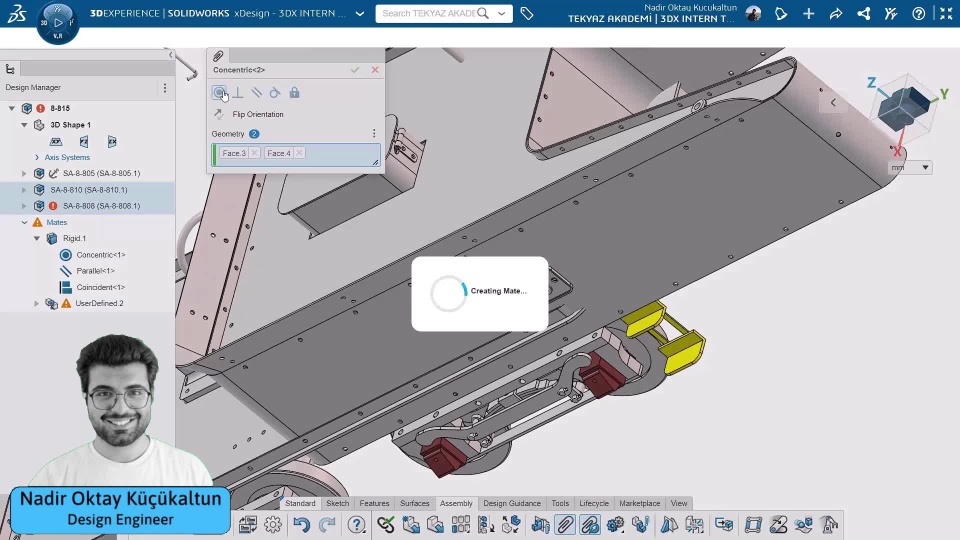Screen dimensions: 960x540
Task: Remove Face.3 from Geometry selection
Action: [254, 153]
